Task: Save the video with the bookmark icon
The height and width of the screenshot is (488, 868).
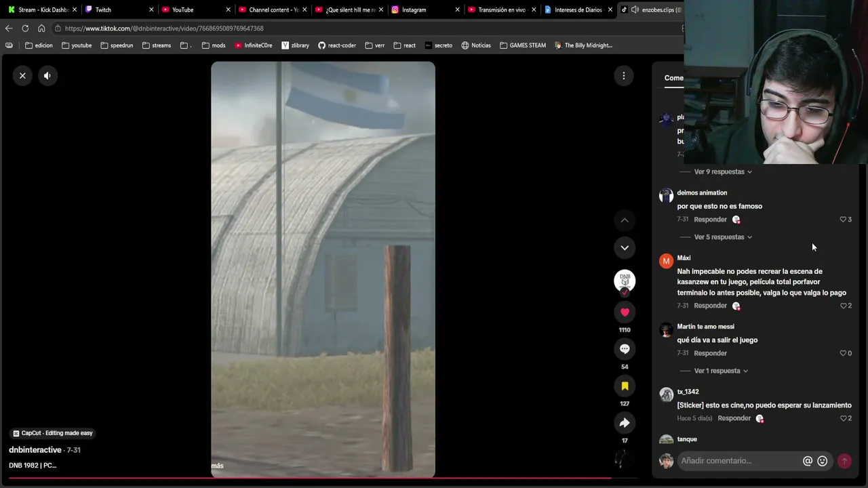Action: [x=625, y=386]
